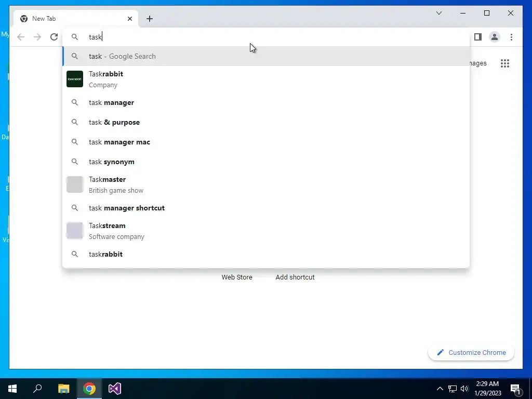Open Chrome's three-dot menu
The image size is (532, 399).
511,37
